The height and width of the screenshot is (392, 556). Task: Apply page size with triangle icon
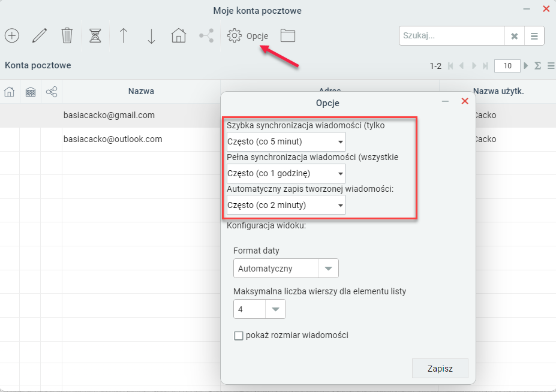tap(526, 65)
